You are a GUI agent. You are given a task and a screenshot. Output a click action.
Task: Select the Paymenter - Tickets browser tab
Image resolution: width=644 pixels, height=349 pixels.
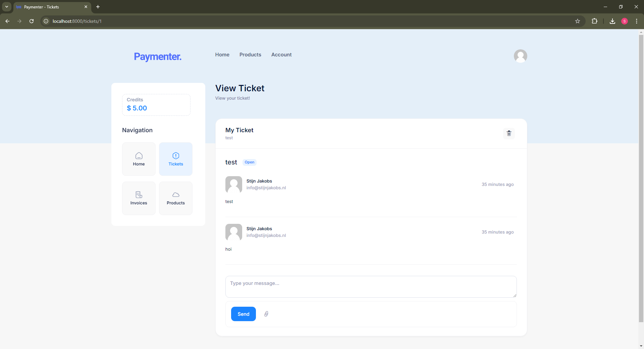(x=52, y=7)
